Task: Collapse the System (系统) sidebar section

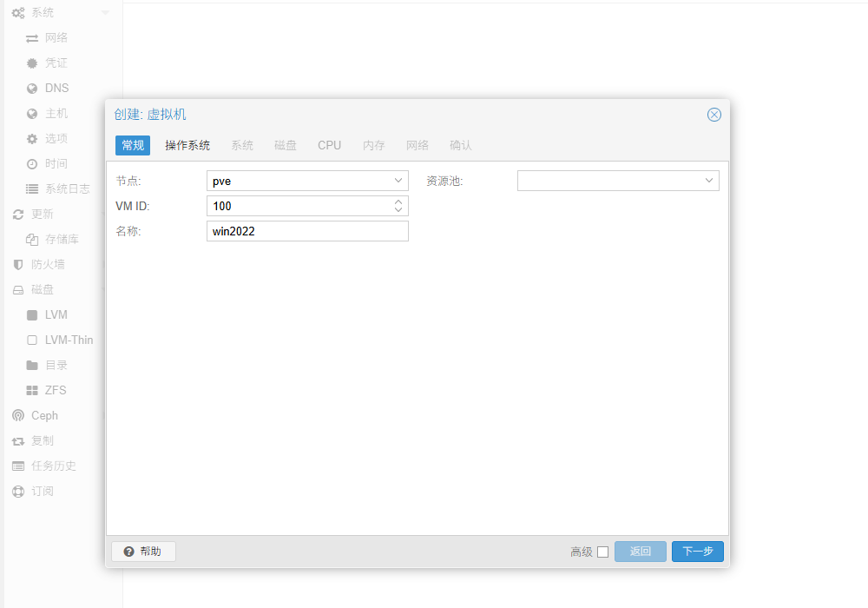Action: 105,13
